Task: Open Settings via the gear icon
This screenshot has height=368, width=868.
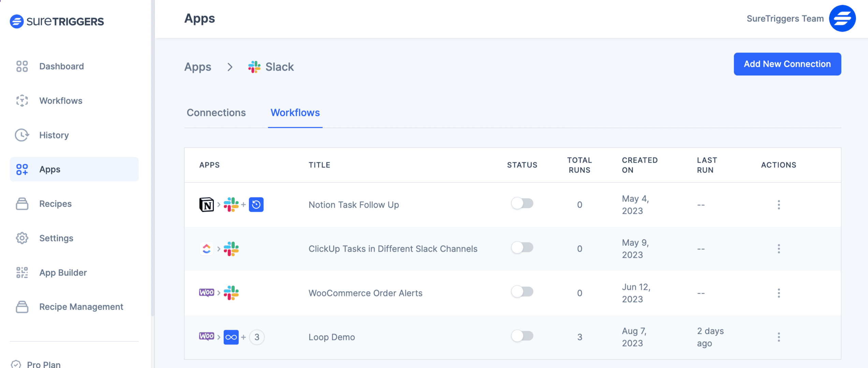Action: 22,238
